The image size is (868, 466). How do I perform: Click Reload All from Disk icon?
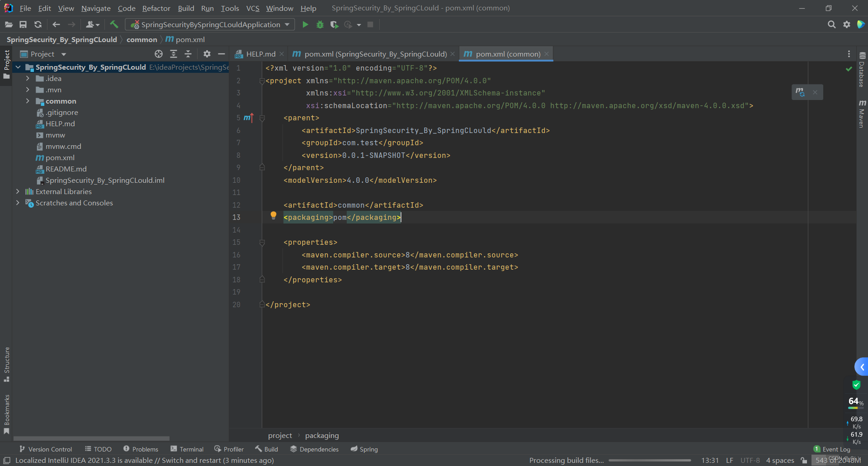click(x=38, y=24)
